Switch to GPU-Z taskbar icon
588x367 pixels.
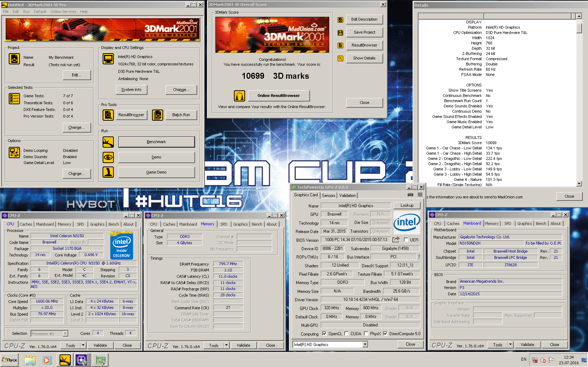(x=101, y=360)
